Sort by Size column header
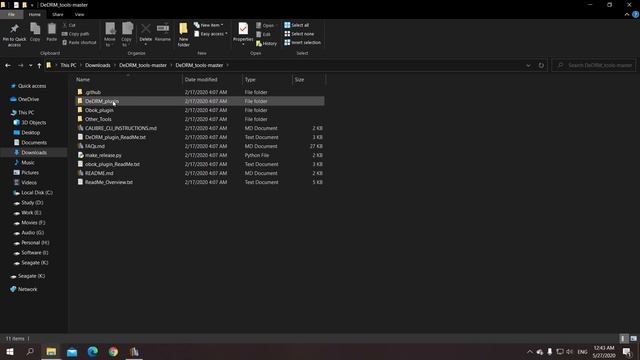 (x=309, y=80)
